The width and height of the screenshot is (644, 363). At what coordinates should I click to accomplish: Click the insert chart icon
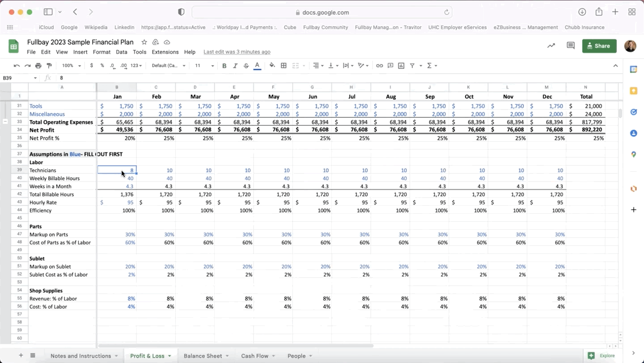pos(401,66)
